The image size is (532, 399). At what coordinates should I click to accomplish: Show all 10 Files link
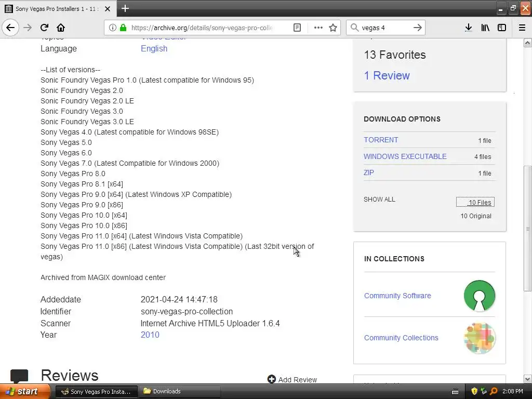tap(475, 202)
